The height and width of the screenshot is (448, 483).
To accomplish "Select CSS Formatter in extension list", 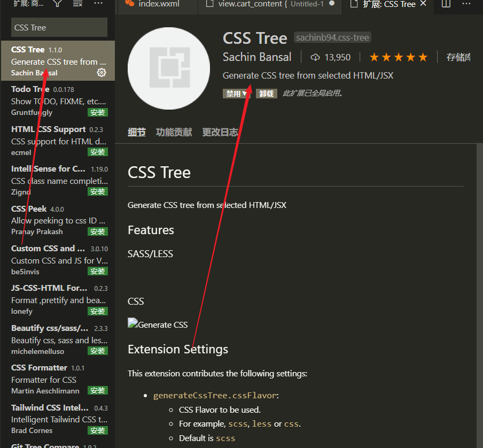I will pos(58,379).
